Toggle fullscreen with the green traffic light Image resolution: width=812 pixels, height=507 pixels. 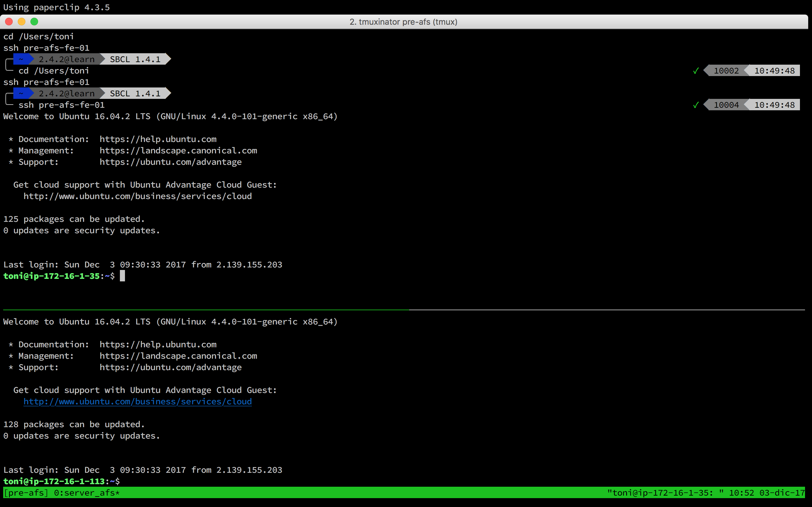pos(34,22)
